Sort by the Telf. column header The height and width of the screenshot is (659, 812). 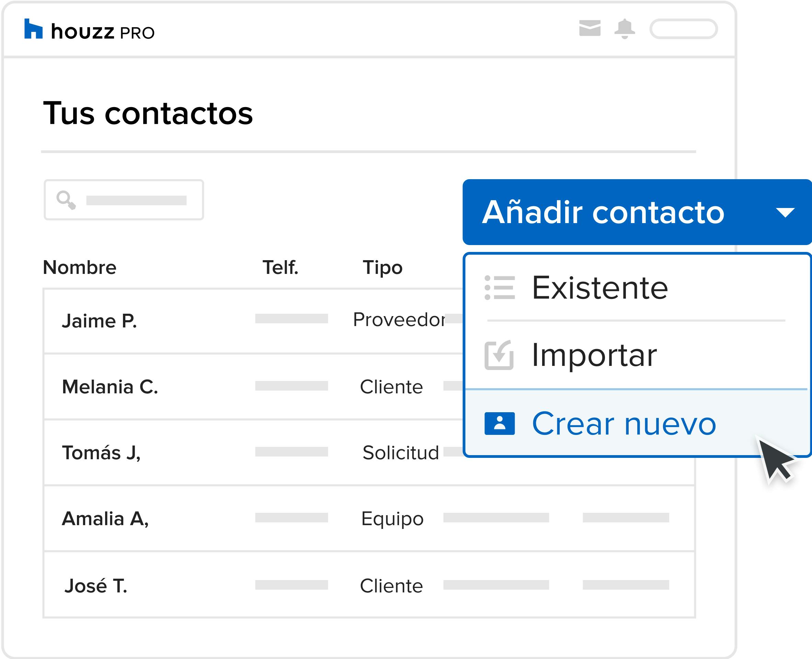click(x=280, y=267)
